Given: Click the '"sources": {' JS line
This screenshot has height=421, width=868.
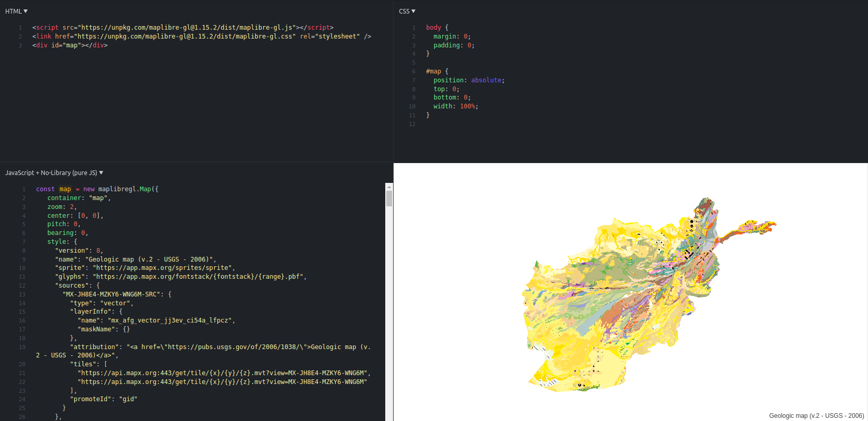Looking at the screenshot, I should [77, 286].
